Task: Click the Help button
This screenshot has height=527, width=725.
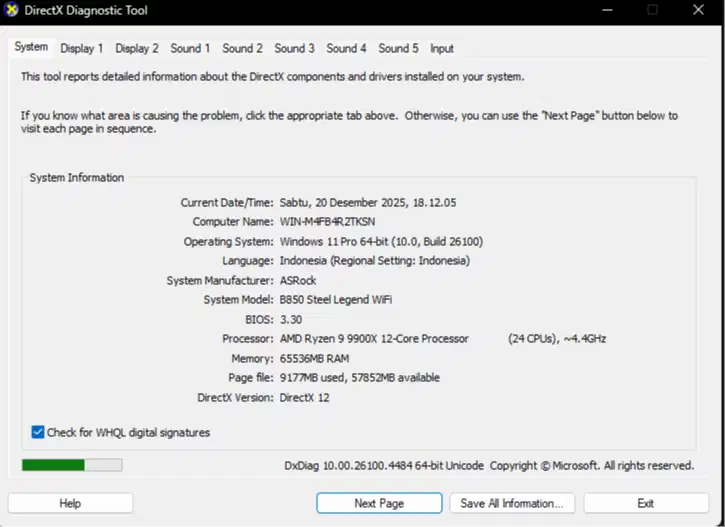Action: coord(70,503)
